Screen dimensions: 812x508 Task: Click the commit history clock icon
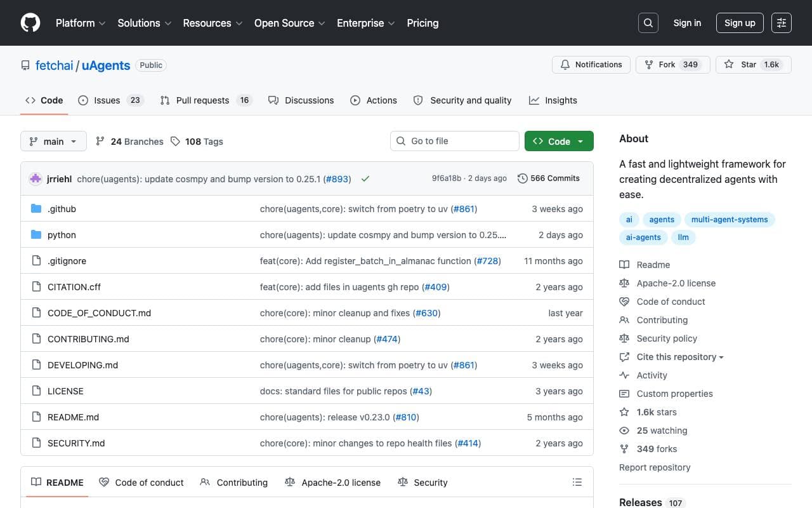point(523,178)
